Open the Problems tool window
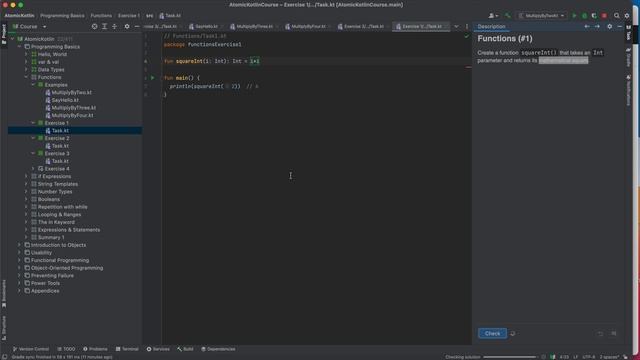Image resolution: width=640 pixels, height=360 pixels. [x=95, y=349]
